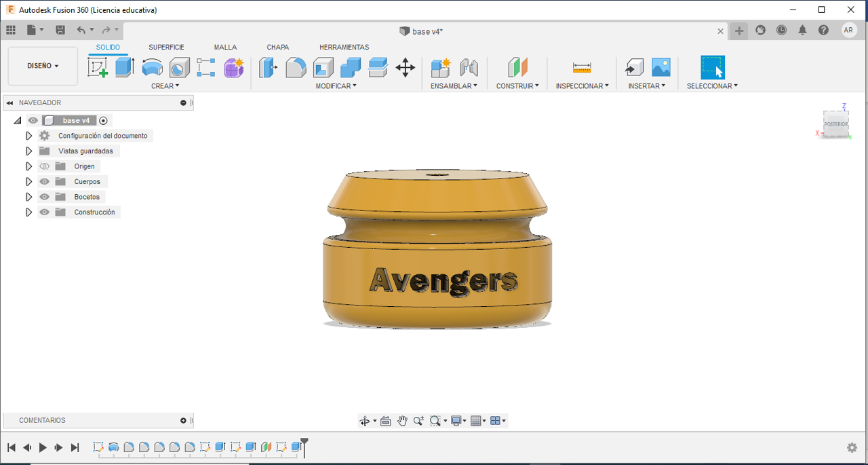868x465 pixels.
Task: Select the Move/Copy arrows tool
Action: tap(406, 67)
